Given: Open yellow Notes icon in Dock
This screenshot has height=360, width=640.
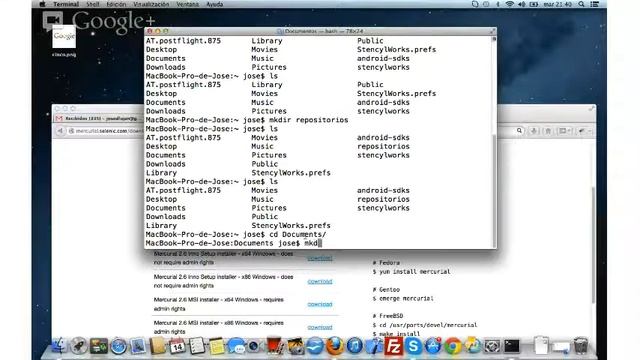Looking at the screenshot, I should (x=216, y=347).
